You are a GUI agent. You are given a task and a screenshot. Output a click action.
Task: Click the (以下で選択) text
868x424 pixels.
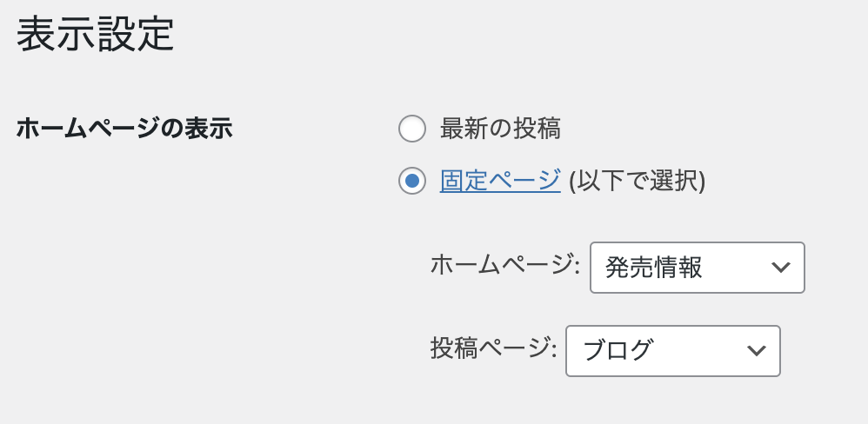pos(637,181)
